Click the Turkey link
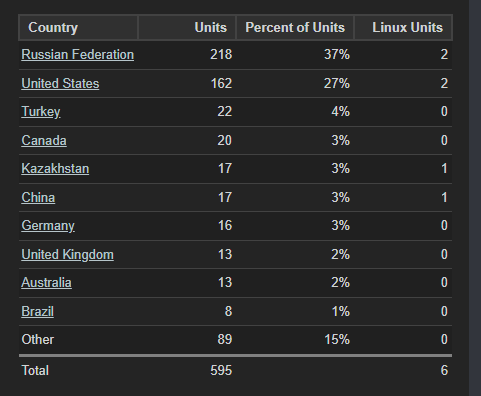Screen dimensions: 481x396 pos(41,112)
